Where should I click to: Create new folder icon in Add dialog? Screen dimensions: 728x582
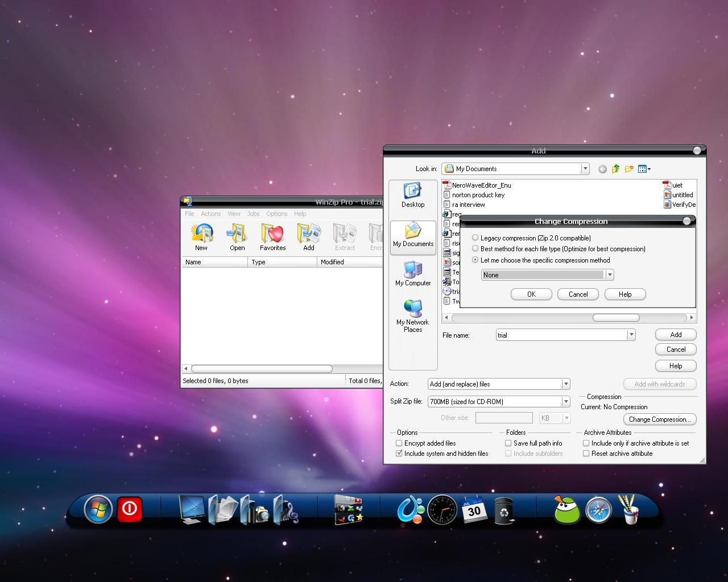(629, 169)
